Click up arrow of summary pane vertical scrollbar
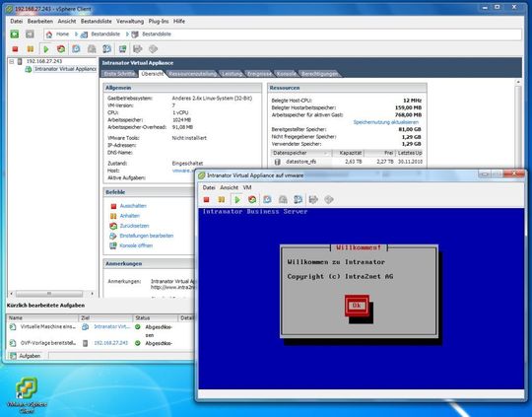The height and width of the screenshot is (417, 532). point(518,82)
